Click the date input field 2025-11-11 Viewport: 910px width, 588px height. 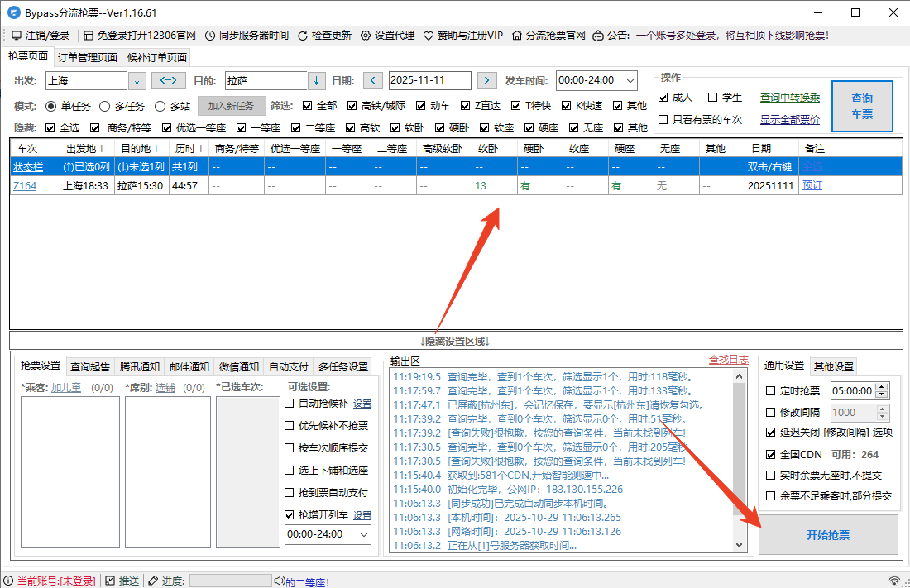(429, 80)
